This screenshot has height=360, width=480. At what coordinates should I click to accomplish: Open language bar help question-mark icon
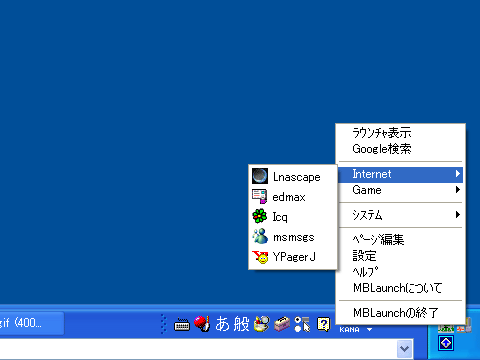click(x=323, y=324)
